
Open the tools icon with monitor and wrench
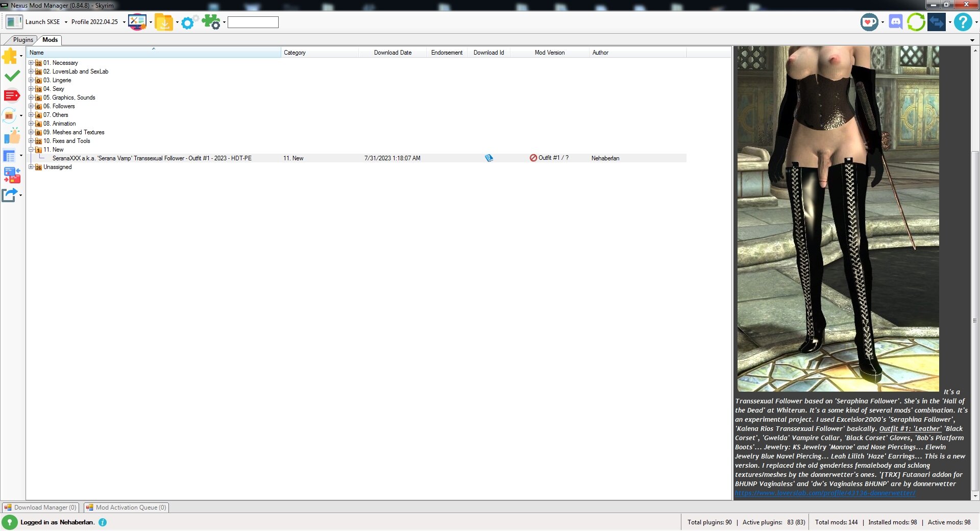[x=137, y=22]
